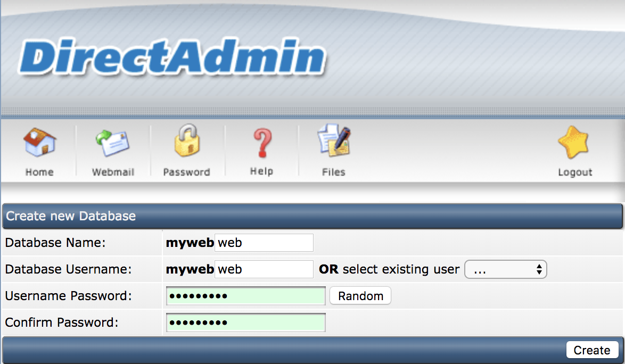Click into the Username Password field

tap(245, 296)
